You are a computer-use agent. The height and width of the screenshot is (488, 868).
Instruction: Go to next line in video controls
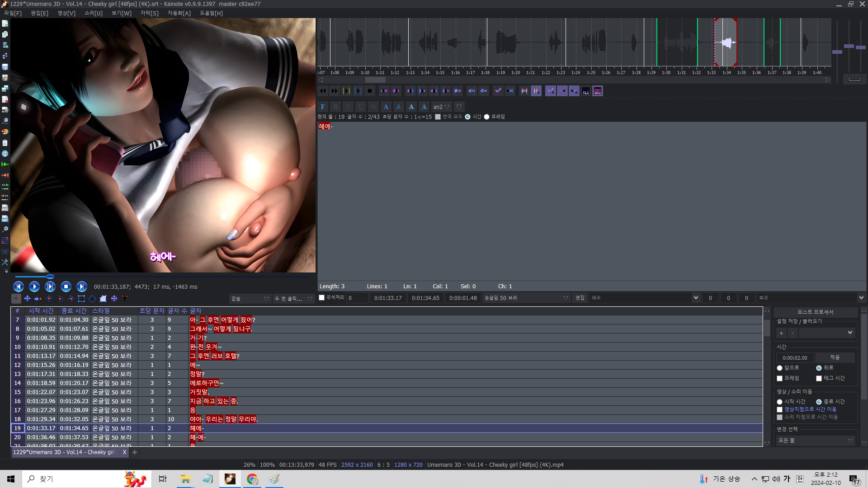click(82, 286)
